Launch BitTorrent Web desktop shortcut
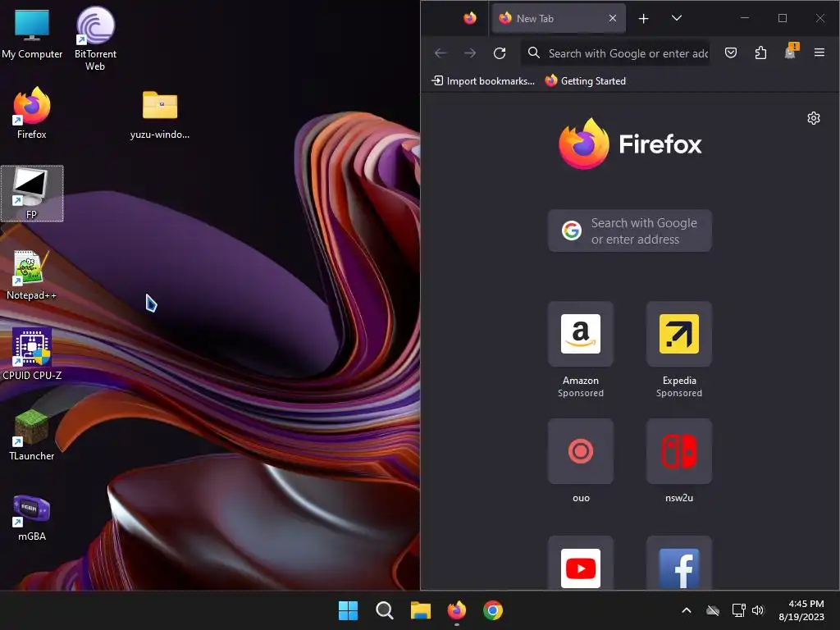Image resolution: width=840 pixels, height=630 pixels. click(95, 39)
